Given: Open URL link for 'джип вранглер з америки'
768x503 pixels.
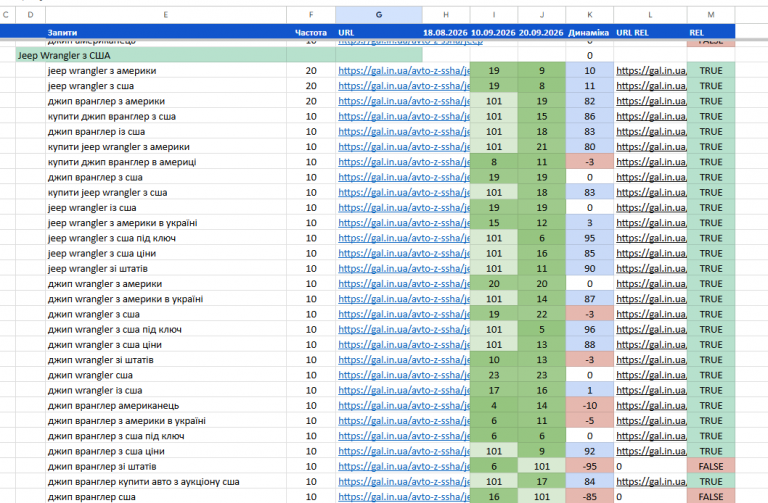Looking at the screenshot, I should click(x=404, y=101).
